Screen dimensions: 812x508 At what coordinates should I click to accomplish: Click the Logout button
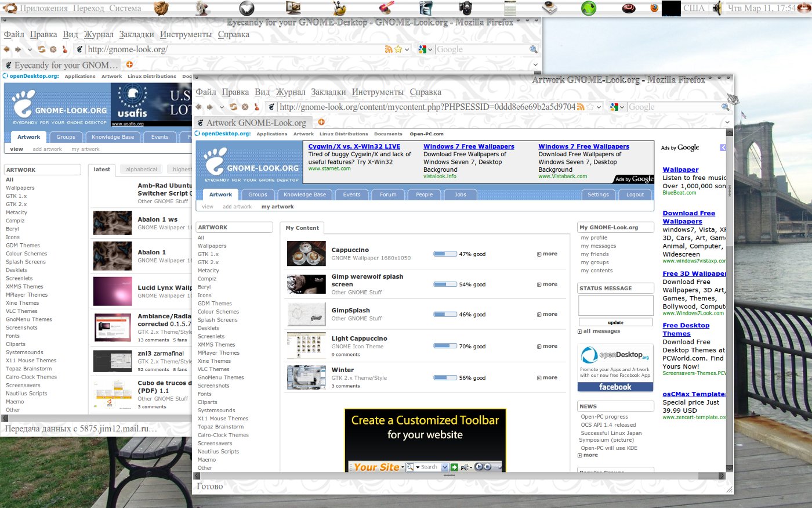pos(635,194)
